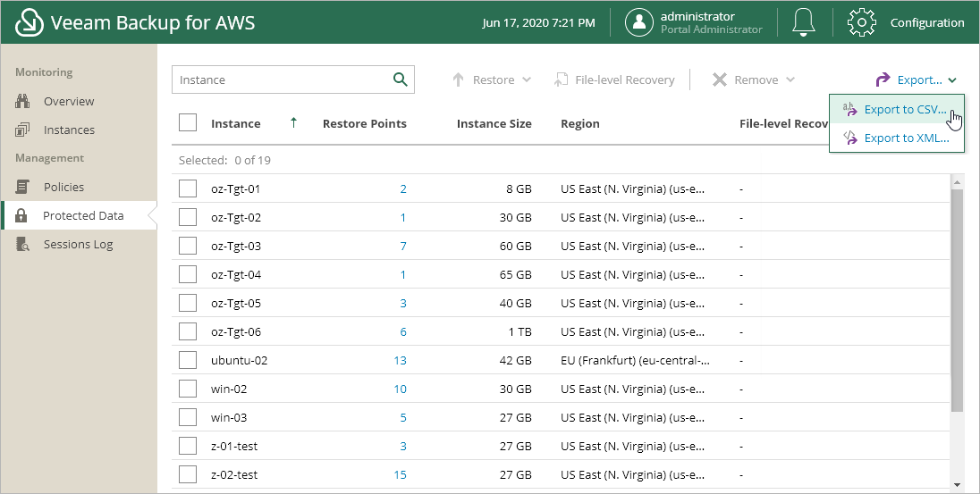Check the box for oz-Tgt-01

tap(188, 188)
